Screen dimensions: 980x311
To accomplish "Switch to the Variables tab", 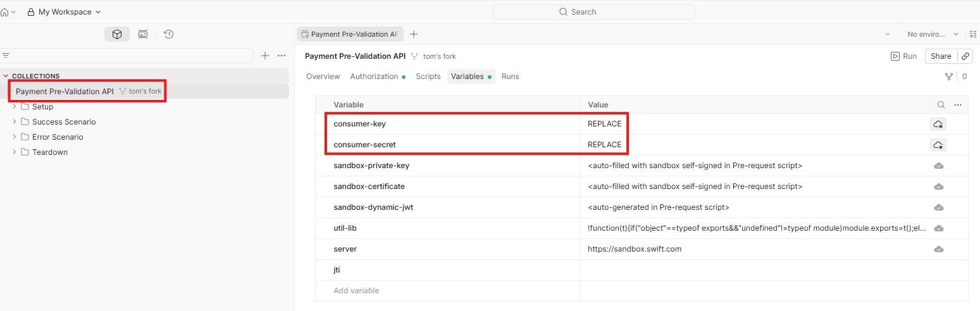I will tap(471, 76).
